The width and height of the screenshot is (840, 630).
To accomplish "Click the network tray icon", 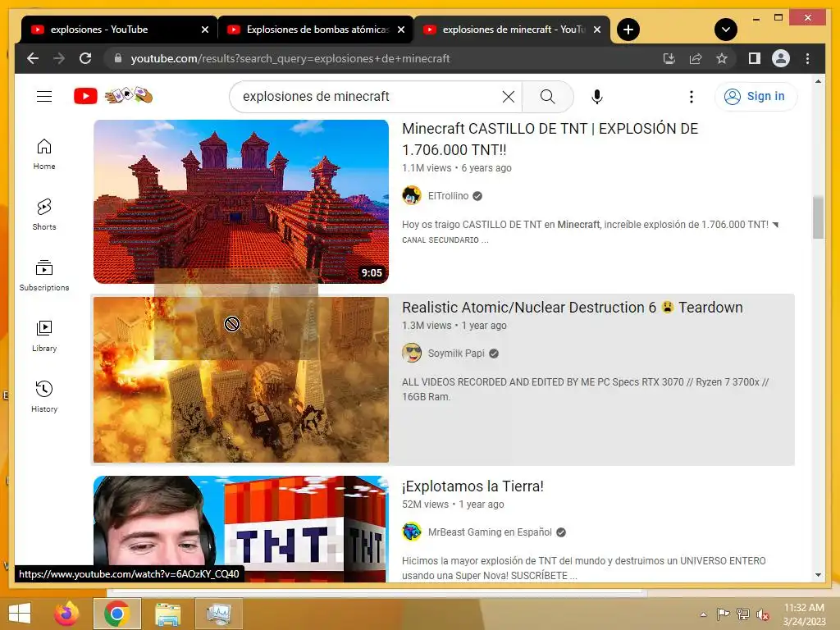I will click(742, 614).
